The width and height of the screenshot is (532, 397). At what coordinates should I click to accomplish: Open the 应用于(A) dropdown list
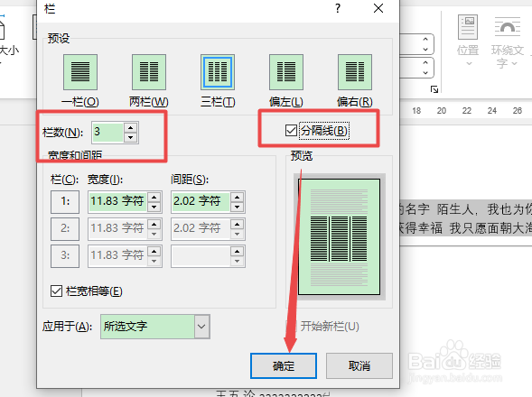point(202,327)
